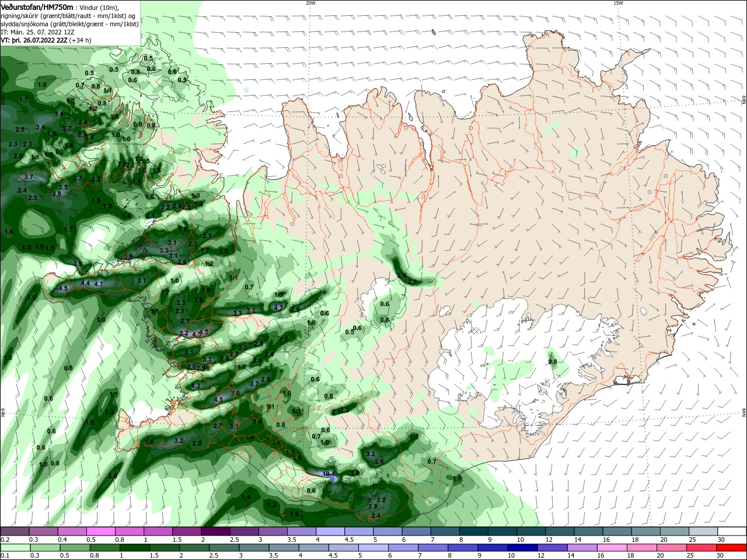Screen dimensions: 747x560
Task: Click the bright pink 0.5 snow legend swatch
Action: click(101, 531)
